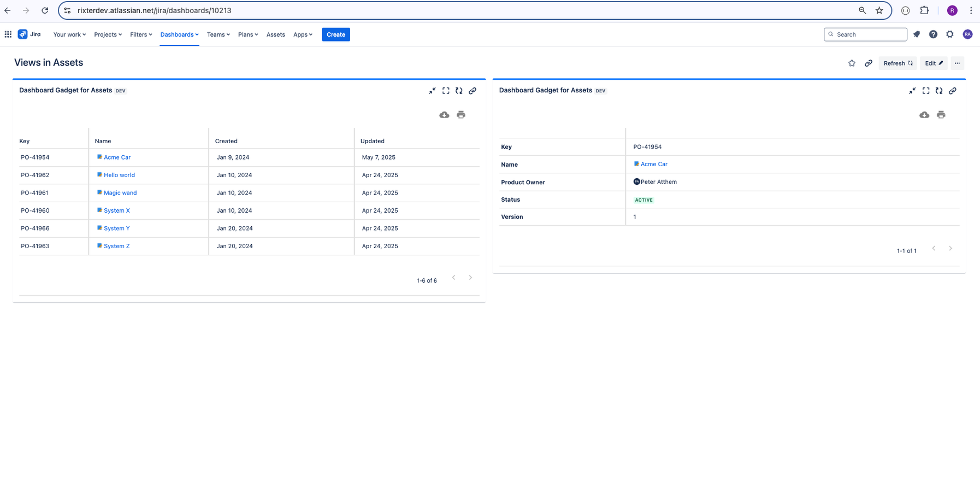Go to previous page in left gadget
Screen dimensions: 980x492
pos(453,278)
